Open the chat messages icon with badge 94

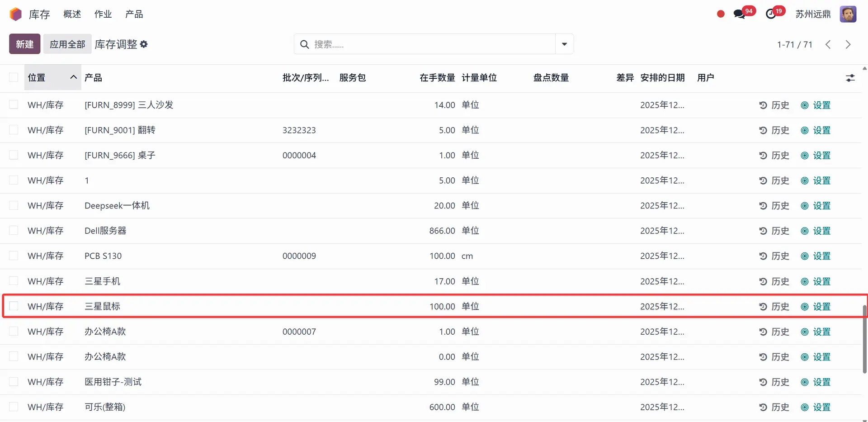coord(740,14)
